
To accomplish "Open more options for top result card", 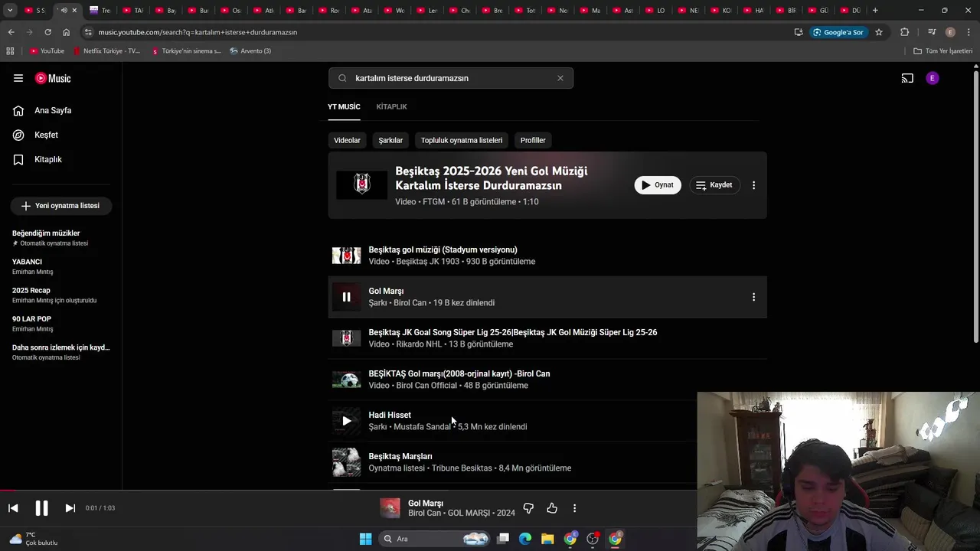I will [753, 185].
